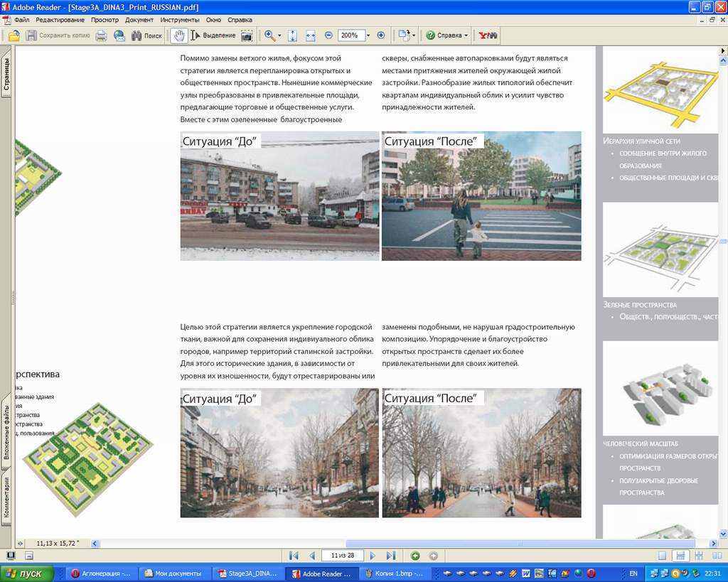
Task: Click the green Previous View arrow
Action: click(x=415, y=556)
